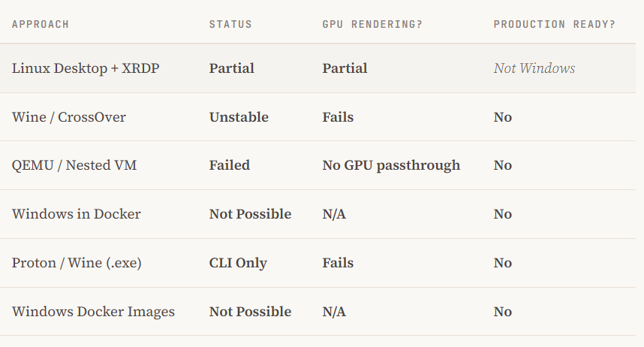Select the Linux Desktop + XRDP row
Image resolution: width=644 pixels, height=347 pixels.
click(x=318, y=68)
